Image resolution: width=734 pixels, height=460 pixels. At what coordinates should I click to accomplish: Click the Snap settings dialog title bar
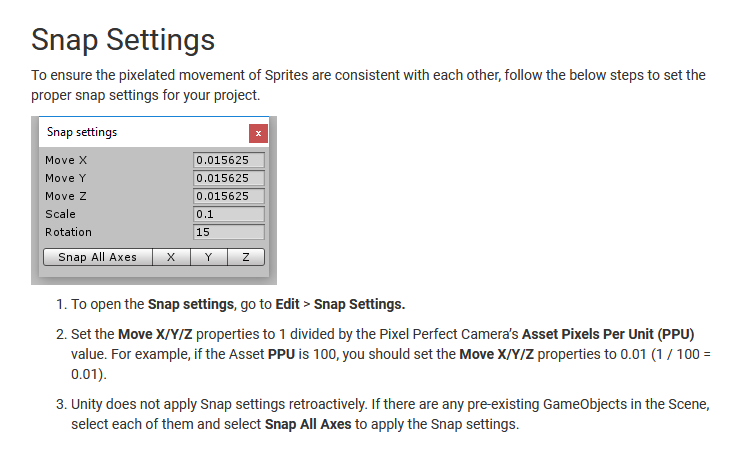140,132
